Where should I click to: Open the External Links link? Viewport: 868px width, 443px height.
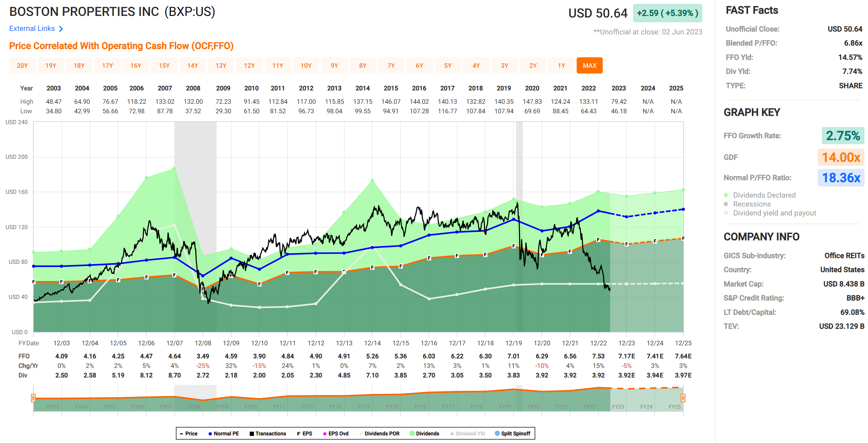(x=32, y=28)
